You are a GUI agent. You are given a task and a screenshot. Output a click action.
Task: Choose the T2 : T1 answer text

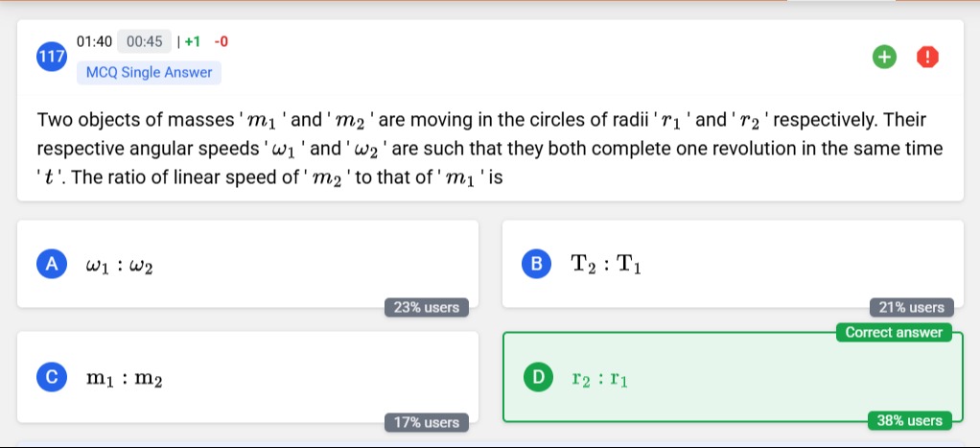[x=606, y=265]
